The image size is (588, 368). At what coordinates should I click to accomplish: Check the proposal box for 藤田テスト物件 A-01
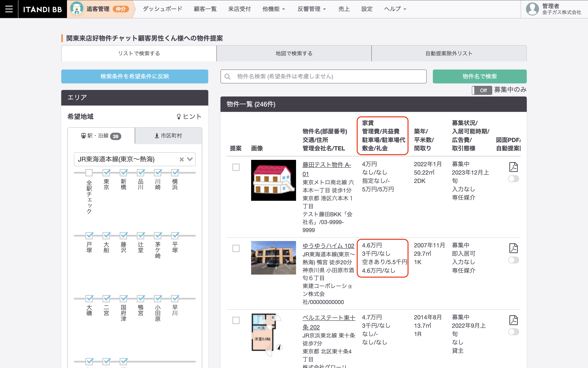[x=236, y=167]
